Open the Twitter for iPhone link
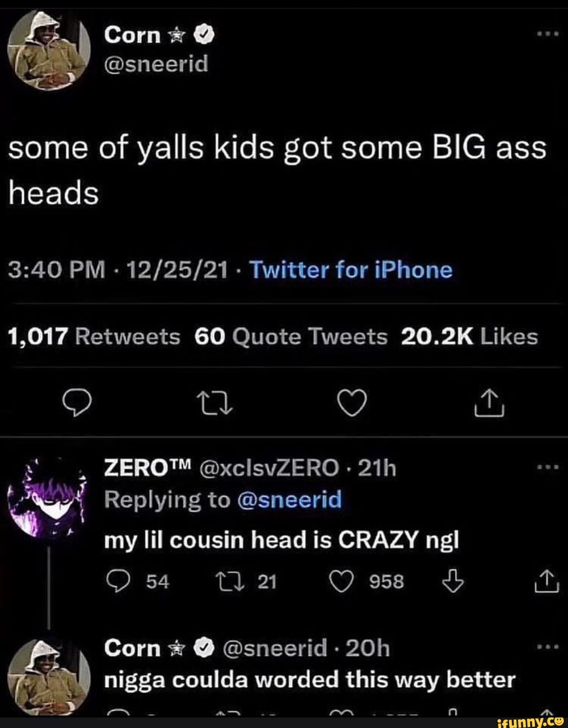This screenshot has width=568, height=728. point(350,270)
